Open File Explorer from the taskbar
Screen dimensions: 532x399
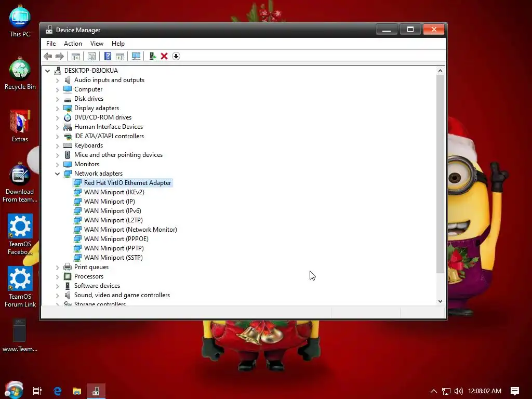(77, 391)
